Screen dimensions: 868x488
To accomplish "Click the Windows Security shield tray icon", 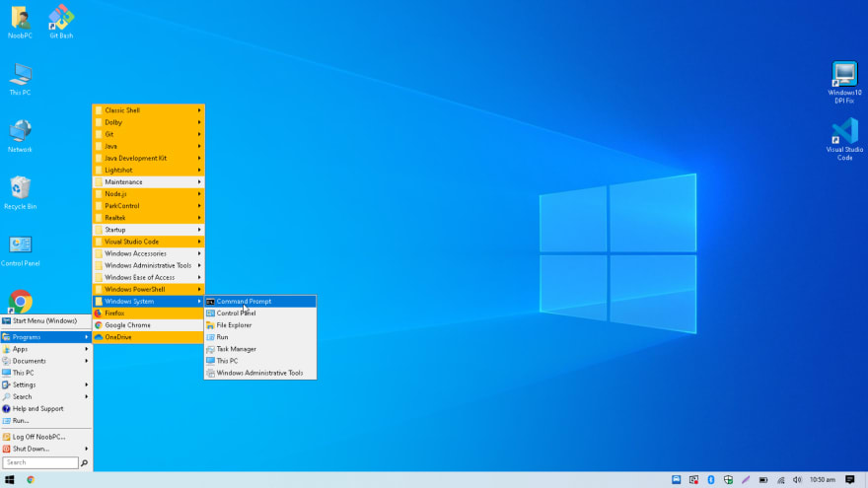I will click(x=728, y=480).
